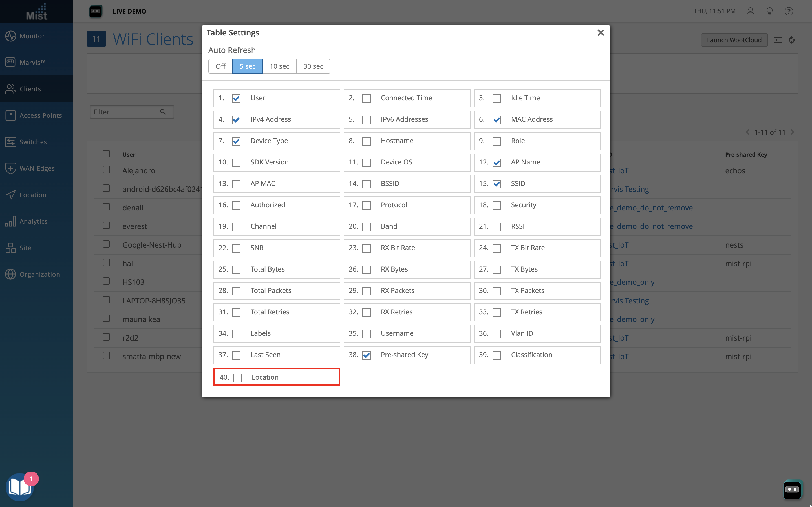Image resolution: width=812 pixels, height=507 pixels.
Task: Check the Hostname column checkbox
Action: point(367,141)
